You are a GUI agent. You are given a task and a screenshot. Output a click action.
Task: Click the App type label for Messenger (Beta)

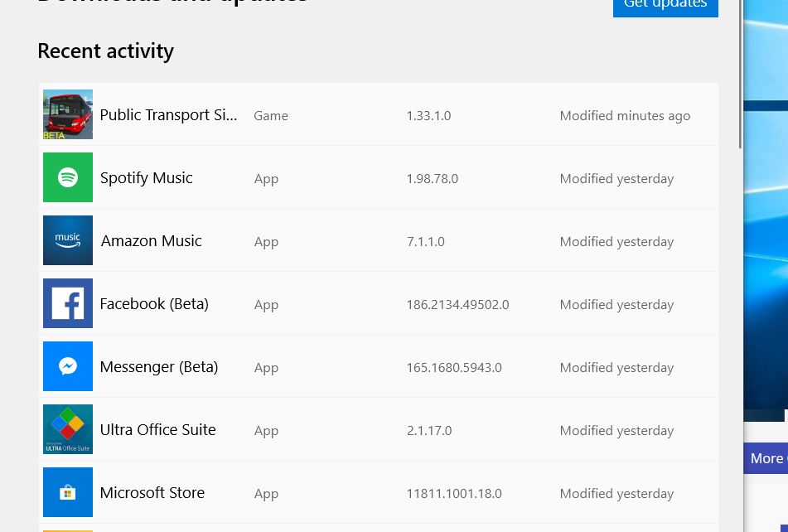(266, 368)
